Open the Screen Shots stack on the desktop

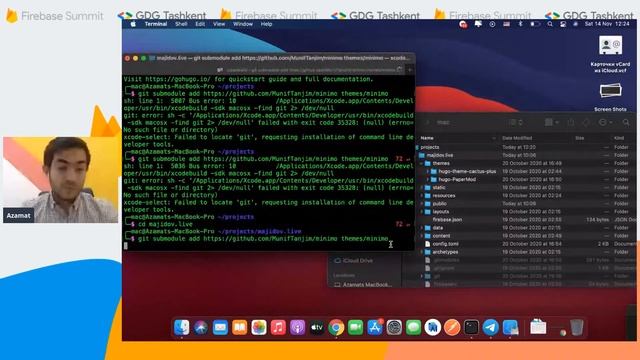[x=610, y=91]
